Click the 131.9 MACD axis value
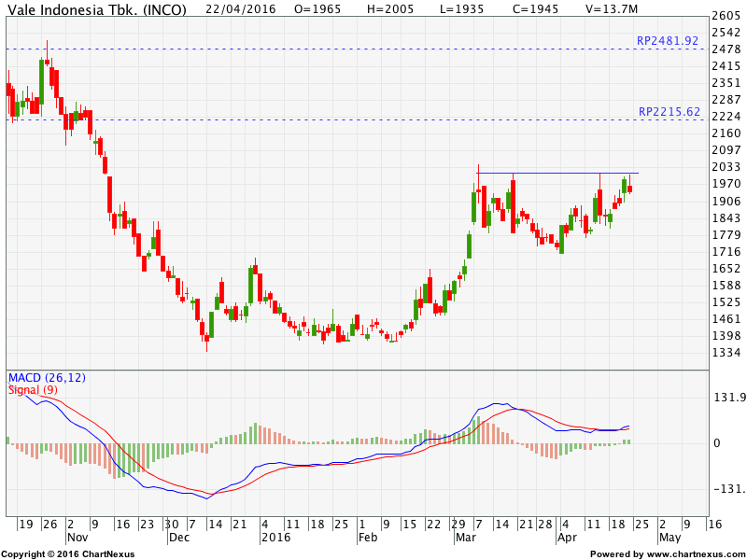This screenshot has height=560, width=747. pyautogui.click(x=729, y=398)
